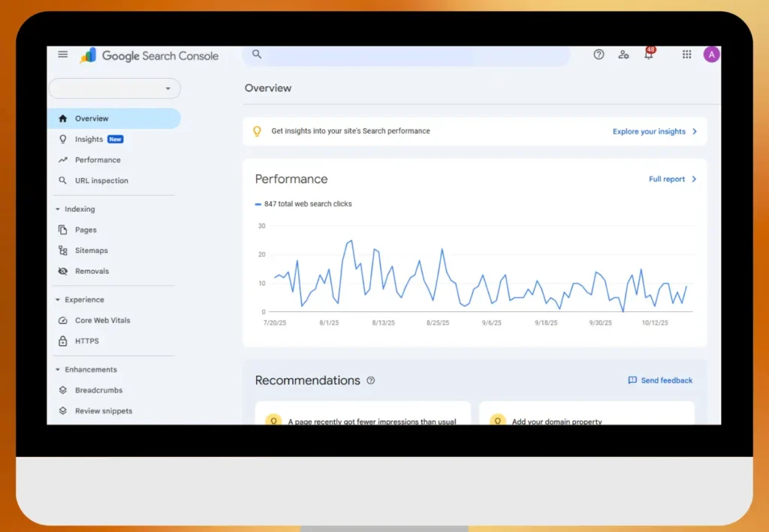Screen dimensions: 769x532
Task: Click the Send feedback button
Action: [x=660, y=380]
